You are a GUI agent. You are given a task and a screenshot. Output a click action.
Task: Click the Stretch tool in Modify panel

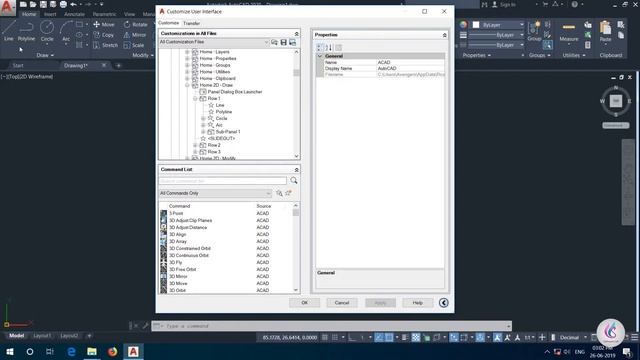point(105,45)
